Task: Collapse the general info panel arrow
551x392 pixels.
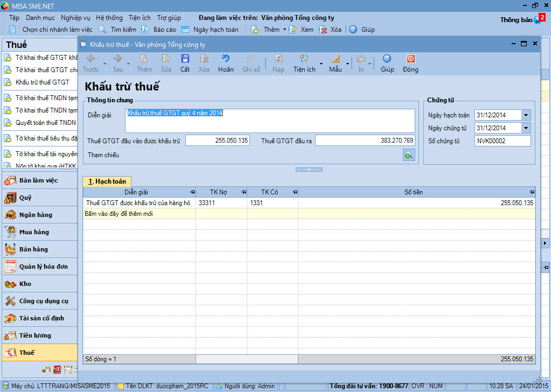Action: (x=309, y=170)
